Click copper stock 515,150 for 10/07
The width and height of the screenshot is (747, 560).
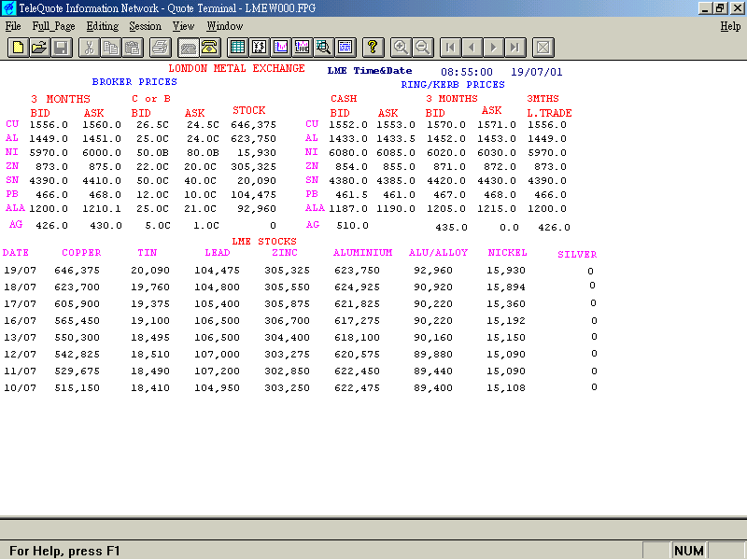(x=78, y=388)
